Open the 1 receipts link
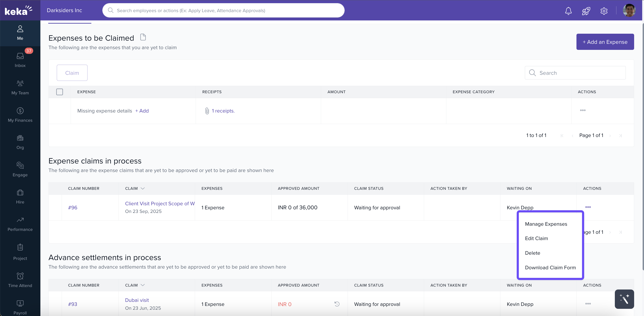Image resolution: width=644 pixels, height=316 pixels. click(x=223, y=111)
